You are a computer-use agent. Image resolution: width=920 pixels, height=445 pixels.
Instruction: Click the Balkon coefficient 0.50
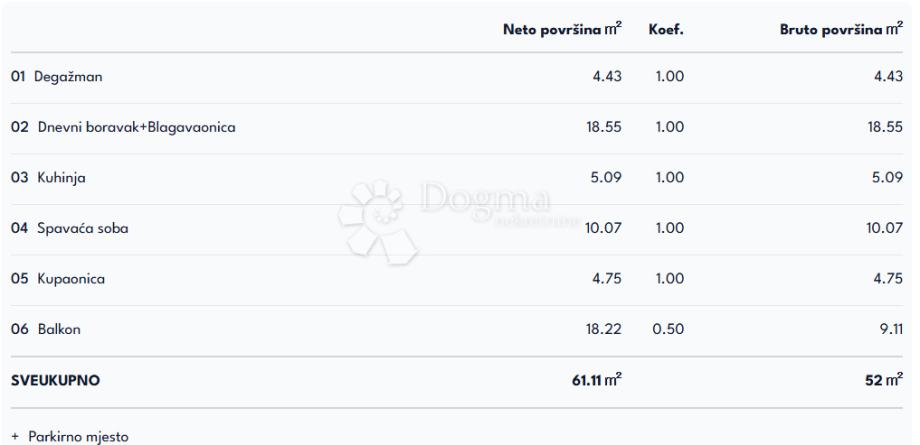(668, 329)
